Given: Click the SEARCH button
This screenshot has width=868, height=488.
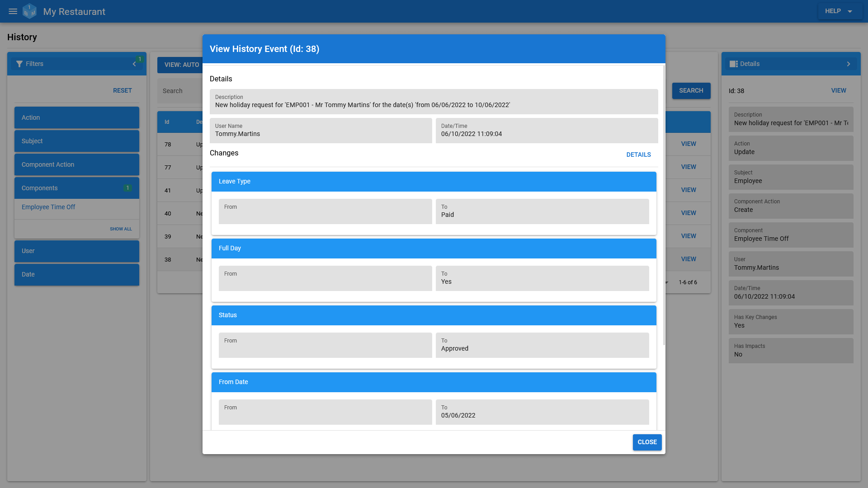Looking at the screenshot, I should click(691, 91).
